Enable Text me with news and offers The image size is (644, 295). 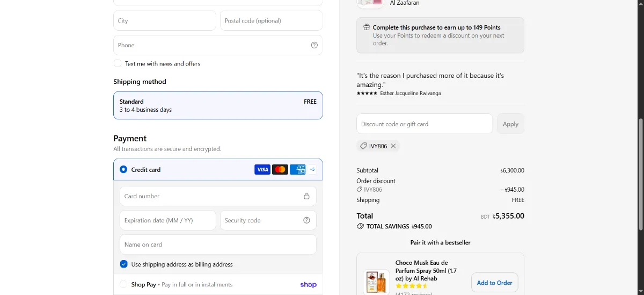point(118,63)
